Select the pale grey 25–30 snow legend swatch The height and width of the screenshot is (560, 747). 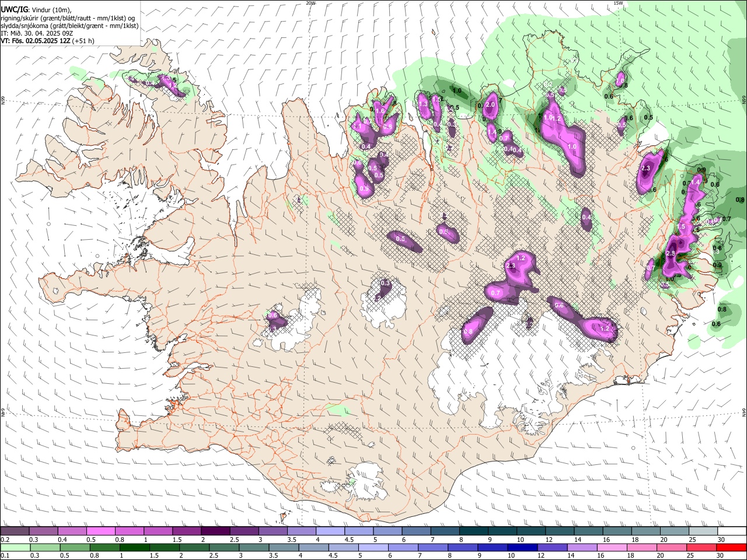[704, 531]
